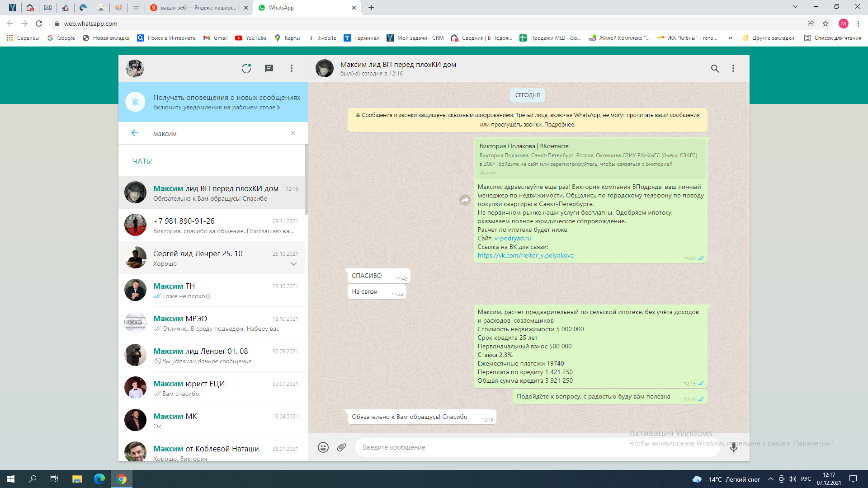Search within conversation using magnifier icon
Viewport: 868px width, 488px height.
click(715, 68)
